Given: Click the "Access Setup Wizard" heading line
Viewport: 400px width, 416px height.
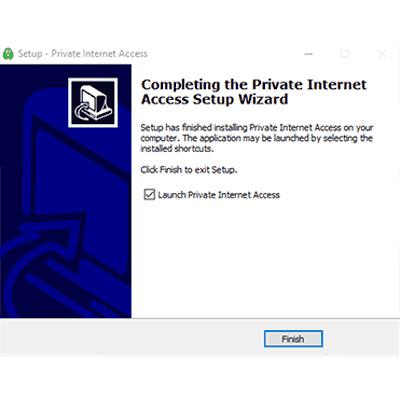Looking at the screenshot, I should (215, 99).
